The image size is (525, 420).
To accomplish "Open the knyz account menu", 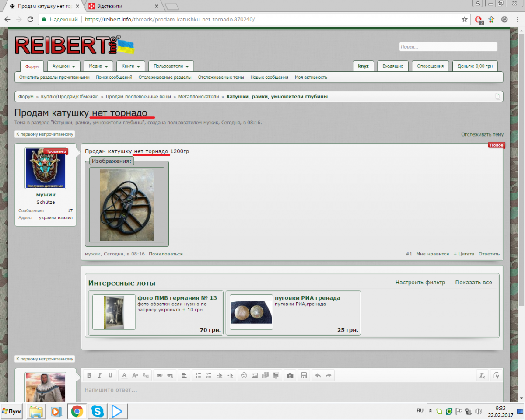I will pos(363,66).
